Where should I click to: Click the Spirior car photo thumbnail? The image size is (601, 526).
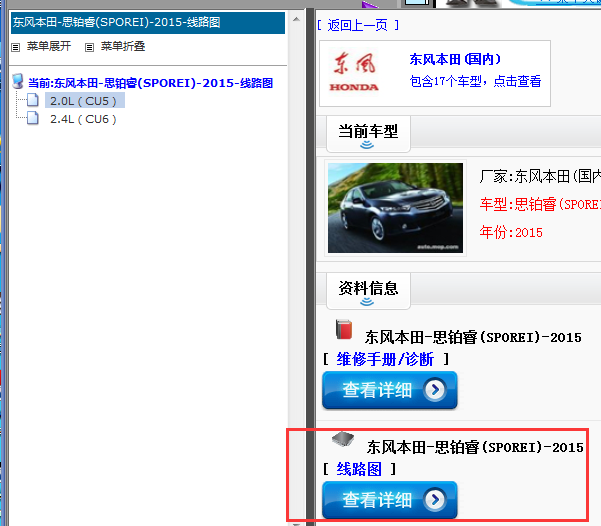tap(395, 208)
